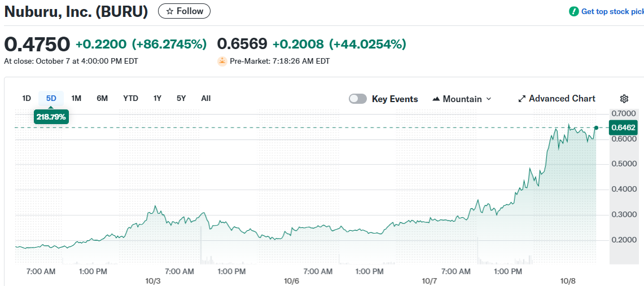This screenshot has height=286, width=644.
Task: Choose the YTD time range
Action: (130, 98)
